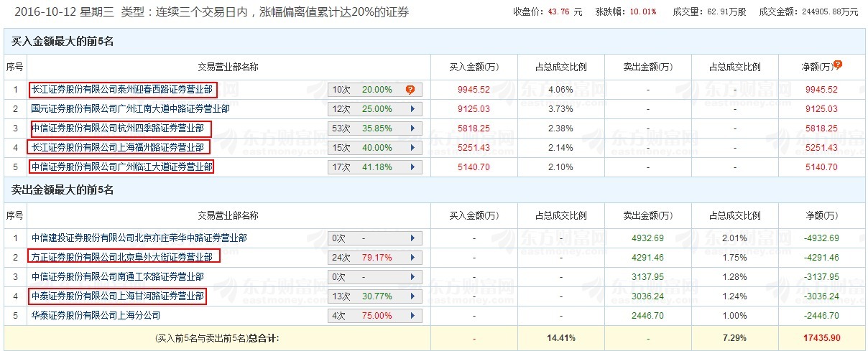Open 国元证券广州江南大道中路证券营业部 link
The height and width of the screenshot is (351, 868).
coord(130,109)
